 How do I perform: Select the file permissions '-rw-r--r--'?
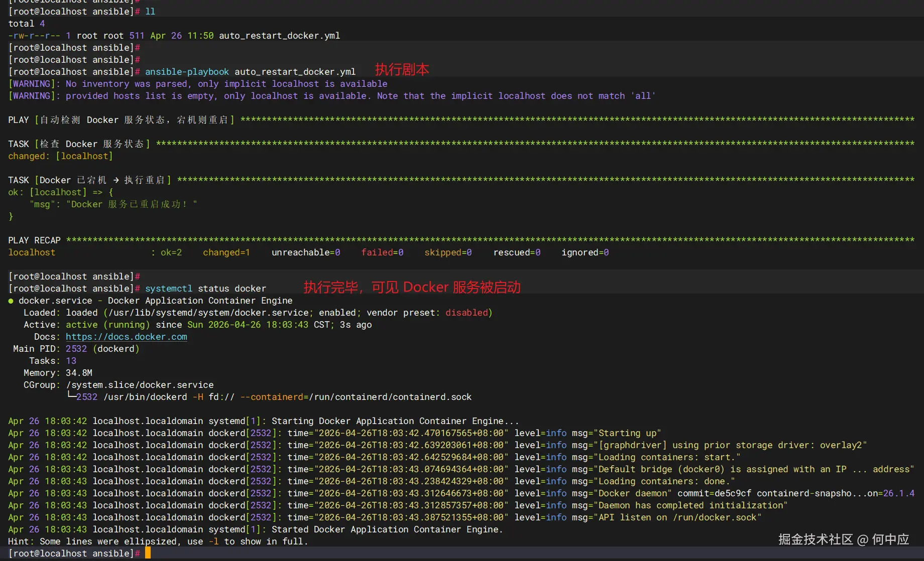tap(34, 36)
